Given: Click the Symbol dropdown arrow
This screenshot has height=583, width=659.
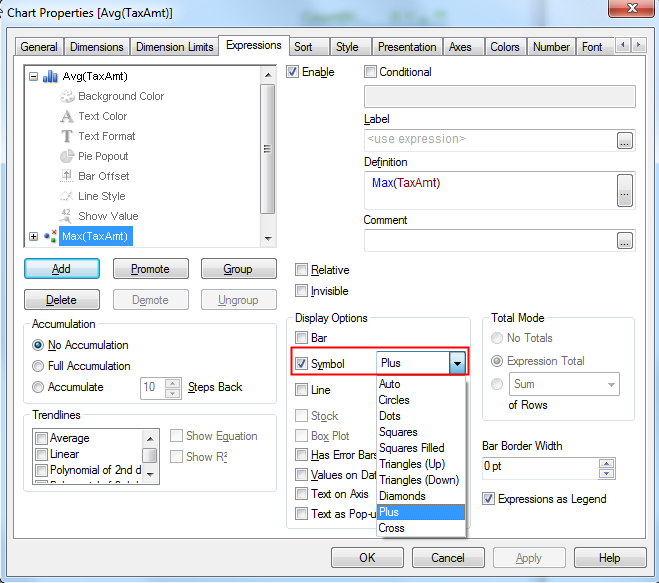Looking at the screenshot, I should 457,363.
